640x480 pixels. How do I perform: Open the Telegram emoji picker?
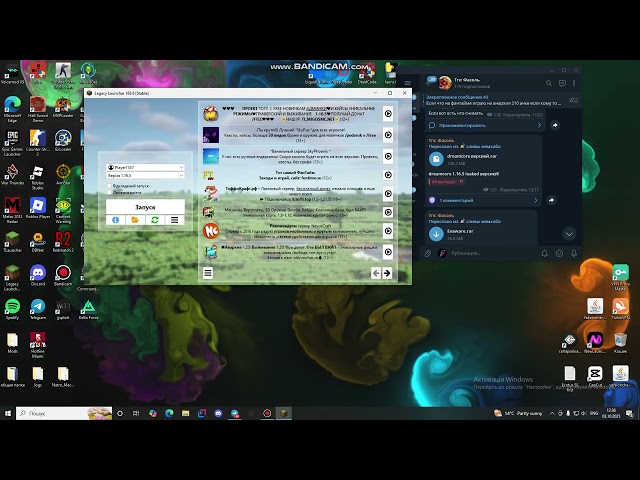[x=559, y=253]
